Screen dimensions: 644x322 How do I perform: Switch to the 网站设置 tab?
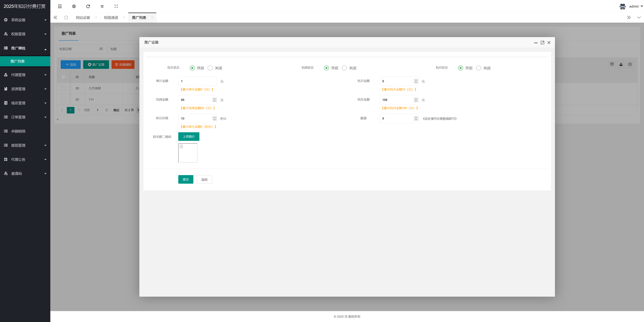(x=83, y=17)
